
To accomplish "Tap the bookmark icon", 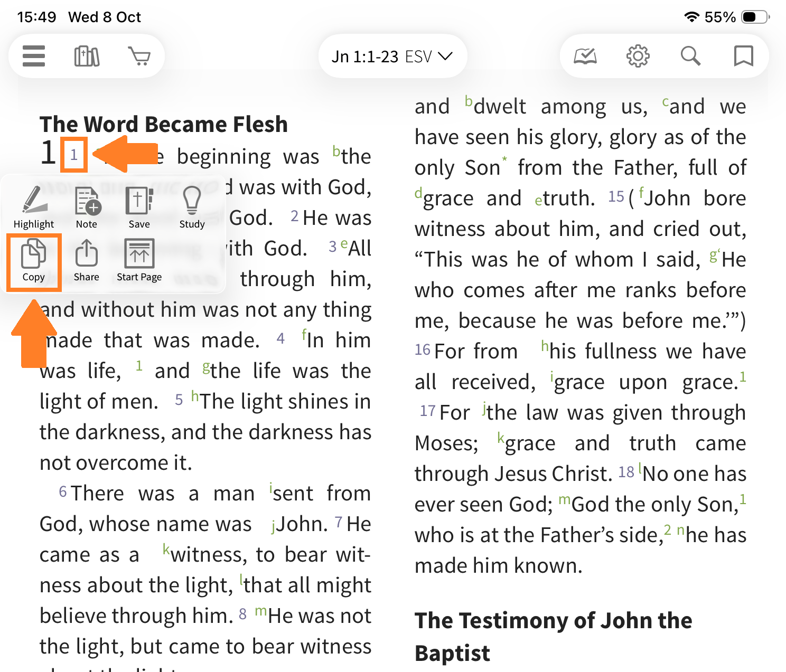I will [x=743, y=56].
